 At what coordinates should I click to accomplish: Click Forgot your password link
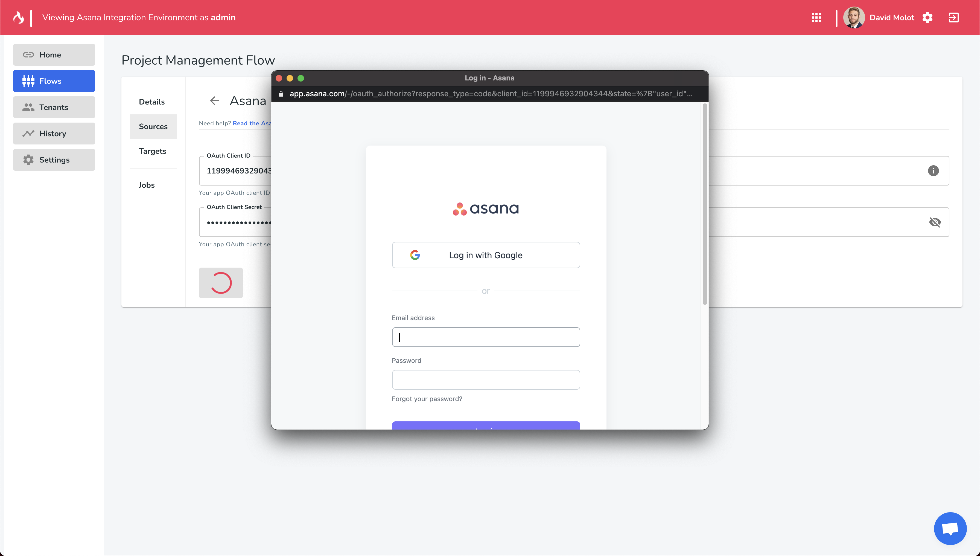(x=427, y=399)
